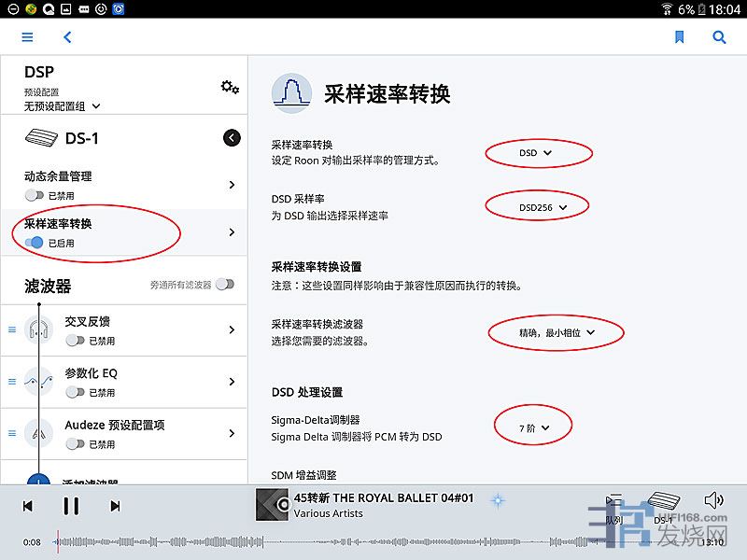
Task: Disable the 采样速率转换 toggle
Action: pyautogui.click(x=35, y=243)
